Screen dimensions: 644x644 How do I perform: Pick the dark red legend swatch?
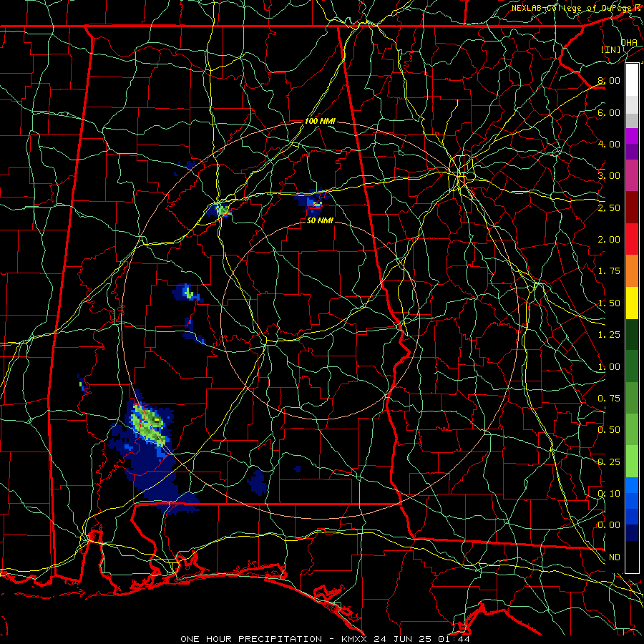[632, 208]
